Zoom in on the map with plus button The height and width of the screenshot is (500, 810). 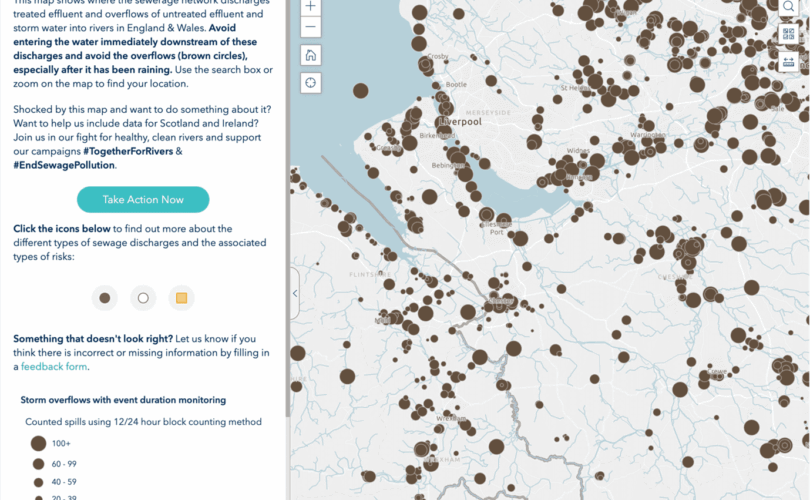coord(310,7)
